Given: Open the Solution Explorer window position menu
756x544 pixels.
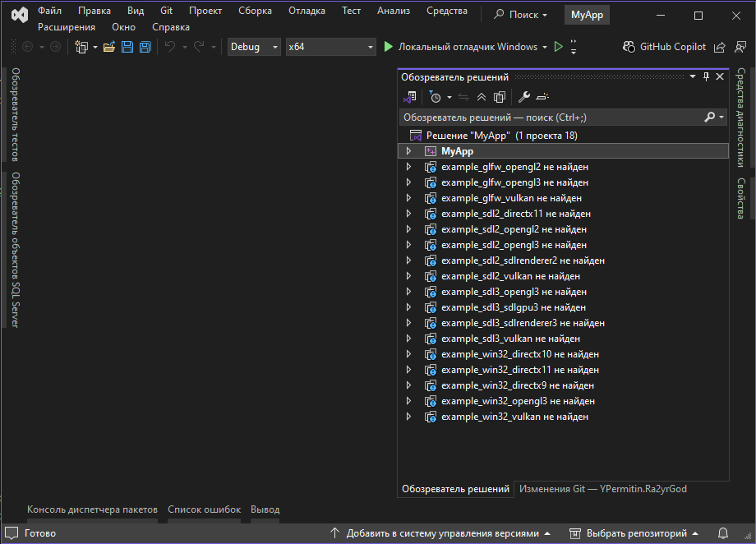Looking at the screenshot, I should tap(693, 76).
